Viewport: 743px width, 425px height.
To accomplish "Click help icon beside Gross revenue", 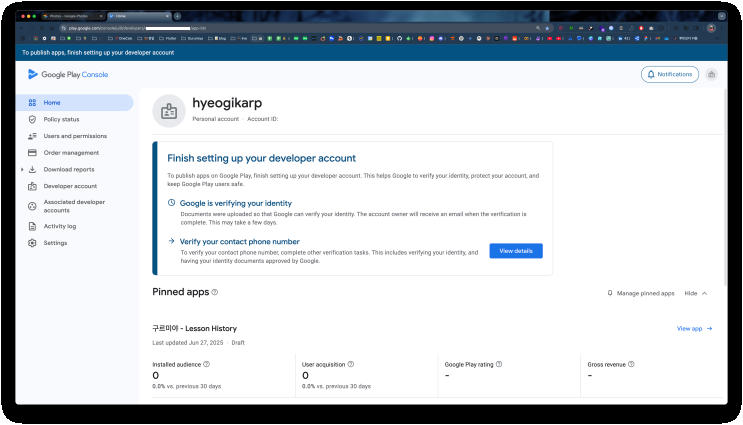I will click(x=631, y=364).
